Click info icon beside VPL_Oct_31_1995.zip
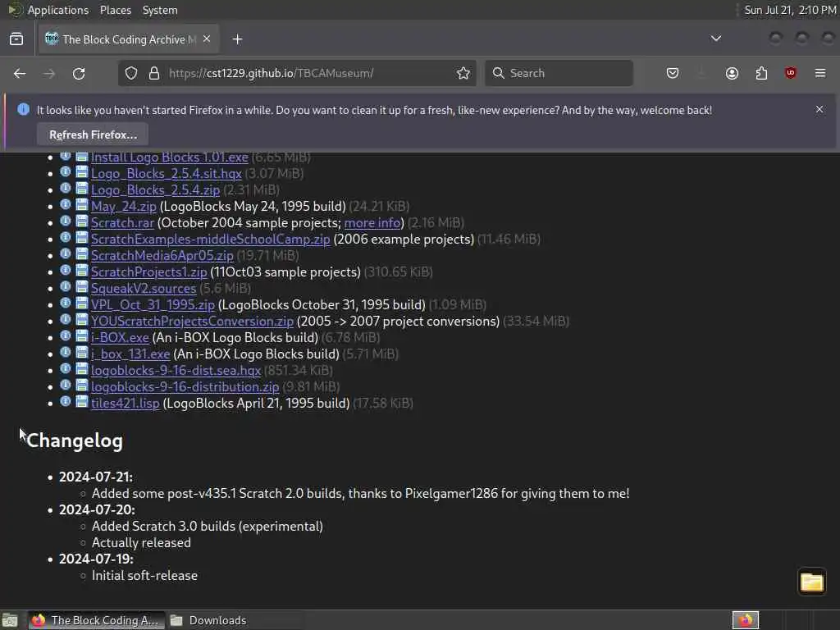Image resolution: width=840 pixels, height=630 pixels. coord(66,304)
